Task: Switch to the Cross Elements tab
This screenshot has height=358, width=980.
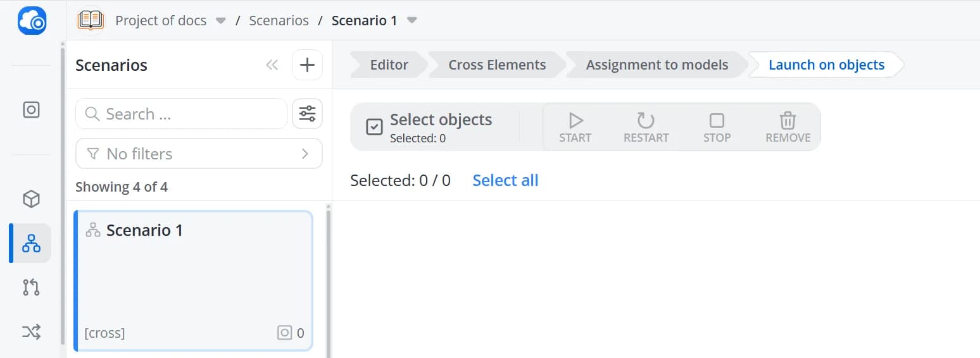Action: [x=497, y=65]
